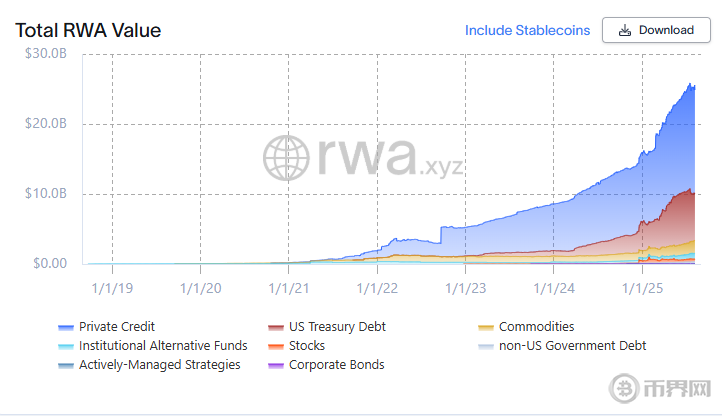Click the Institutional Alternative Funds legend marker

pyautogui.click(x=66, y=346)
